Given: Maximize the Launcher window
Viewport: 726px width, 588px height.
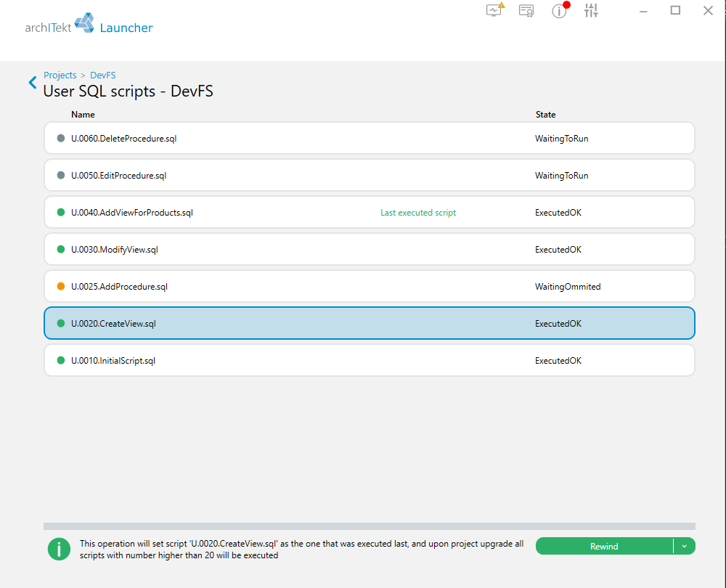Looking at the screenshot, I should click(675, 10).
